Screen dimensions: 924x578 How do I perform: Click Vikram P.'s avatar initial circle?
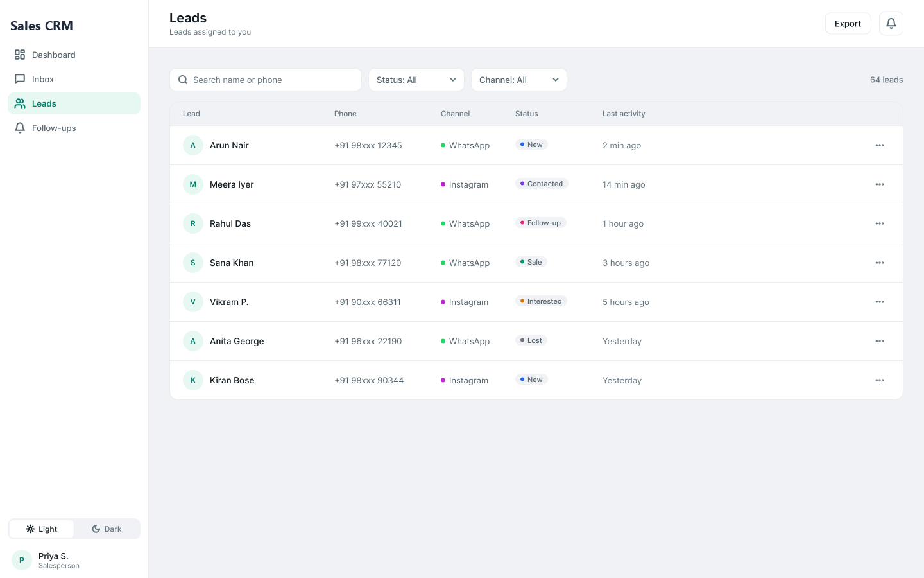(x=193, y=302)
